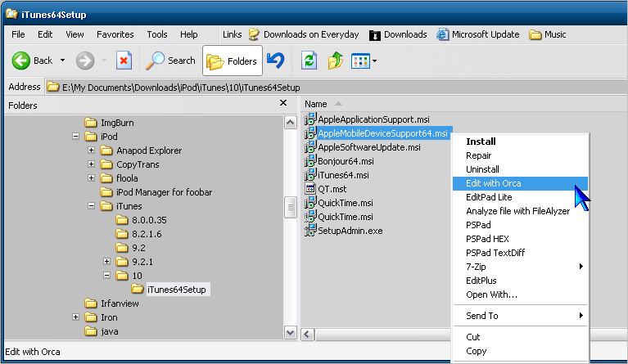The image size is (628, 364).
Task: Choose Uninstall in the context menu
Action: (x=520, y=169)
